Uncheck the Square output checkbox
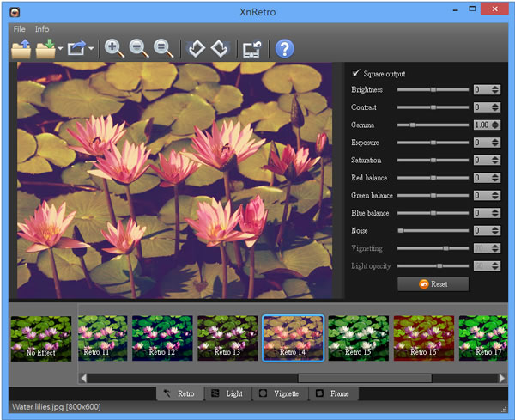This screenshot has width=515, height=420. click(356, 74)
